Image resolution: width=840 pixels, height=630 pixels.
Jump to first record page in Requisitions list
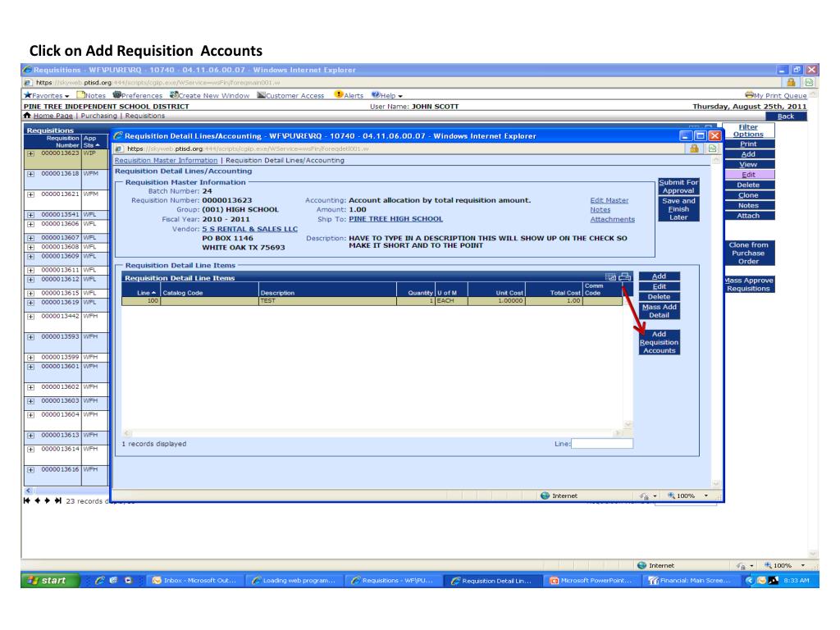click(27, 501)
